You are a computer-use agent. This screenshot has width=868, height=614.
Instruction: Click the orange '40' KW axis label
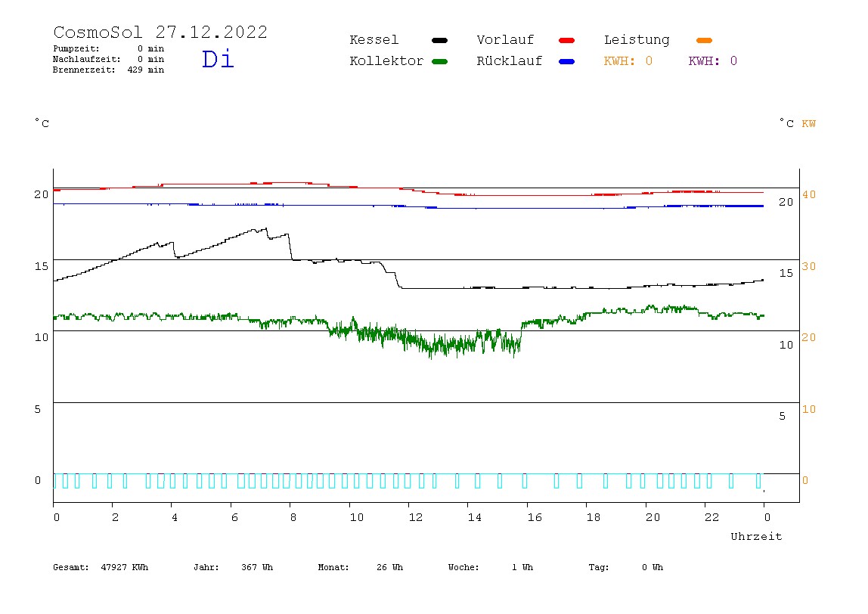809,194
